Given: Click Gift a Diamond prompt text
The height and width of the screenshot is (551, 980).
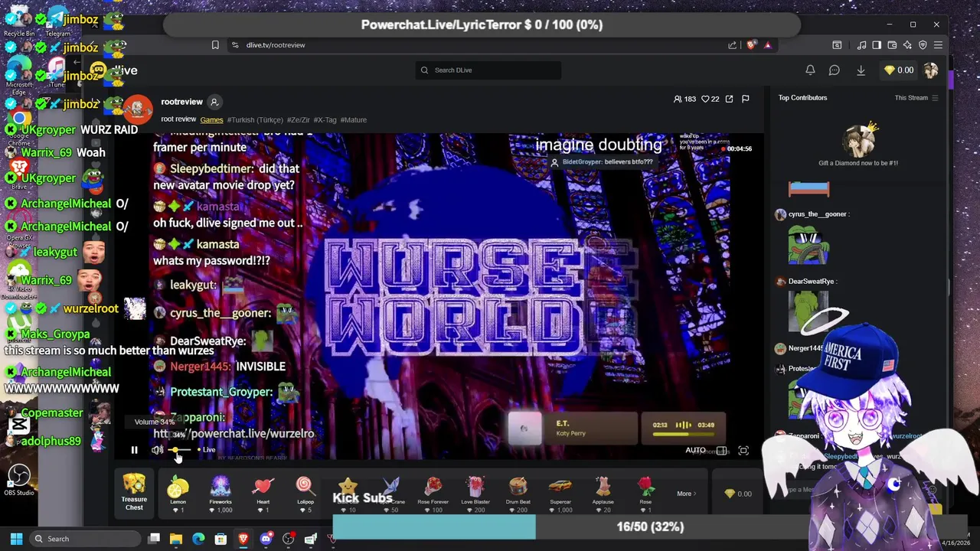Looking at the screenshot, I should pos(857,163).
